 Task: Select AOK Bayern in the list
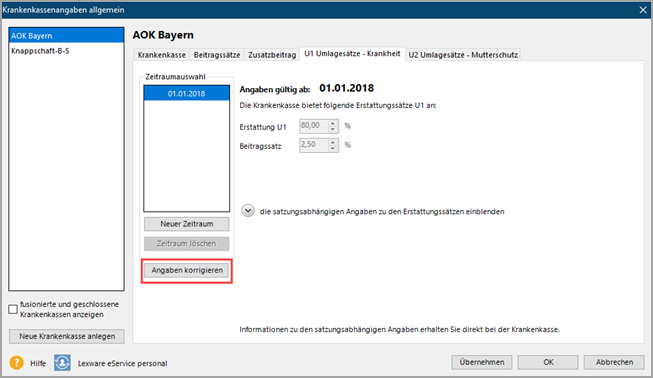pos(66,36)
